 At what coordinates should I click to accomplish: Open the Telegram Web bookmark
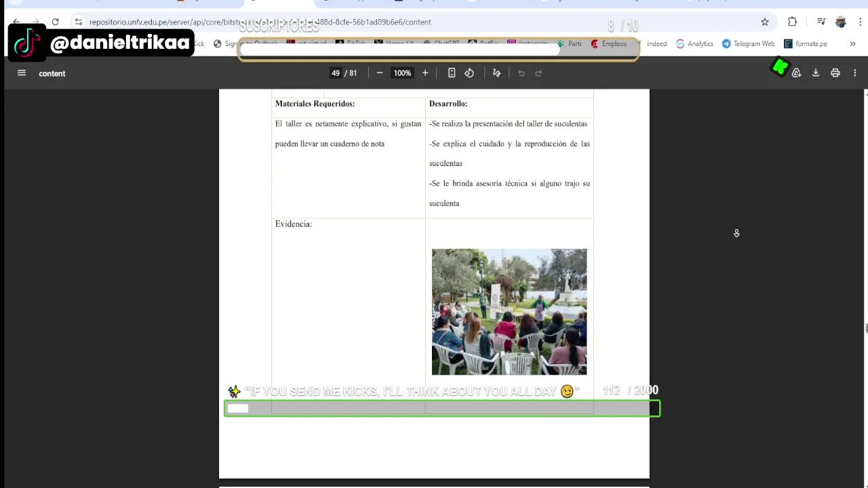(x=748, y=43)
